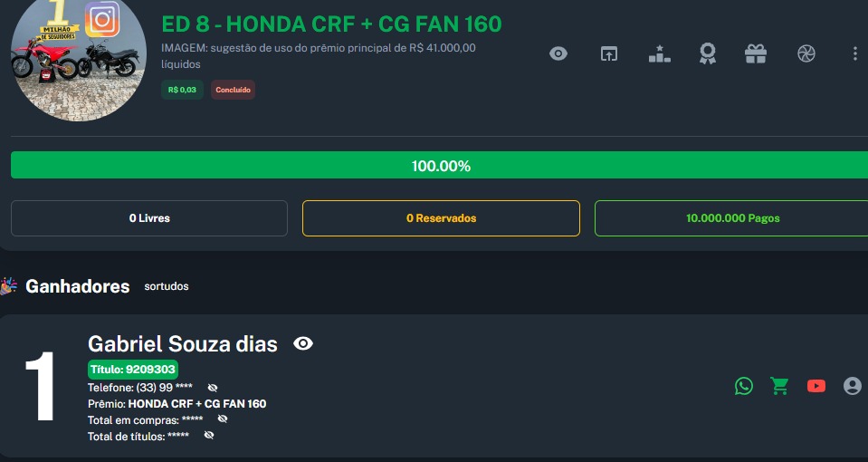Open the winner's user profile icon
Image resolution: width=868 pixels, height=462 pixels.
(853, 386)
